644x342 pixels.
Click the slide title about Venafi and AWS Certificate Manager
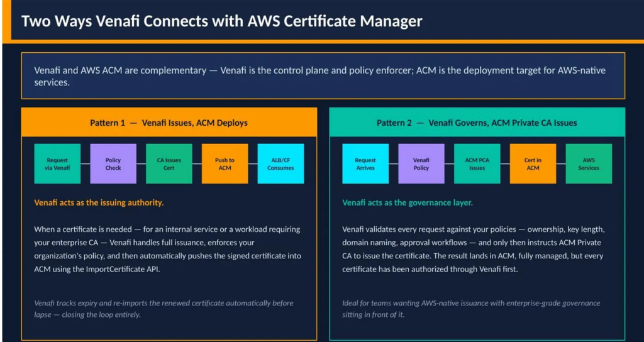(x=222, y=21)
